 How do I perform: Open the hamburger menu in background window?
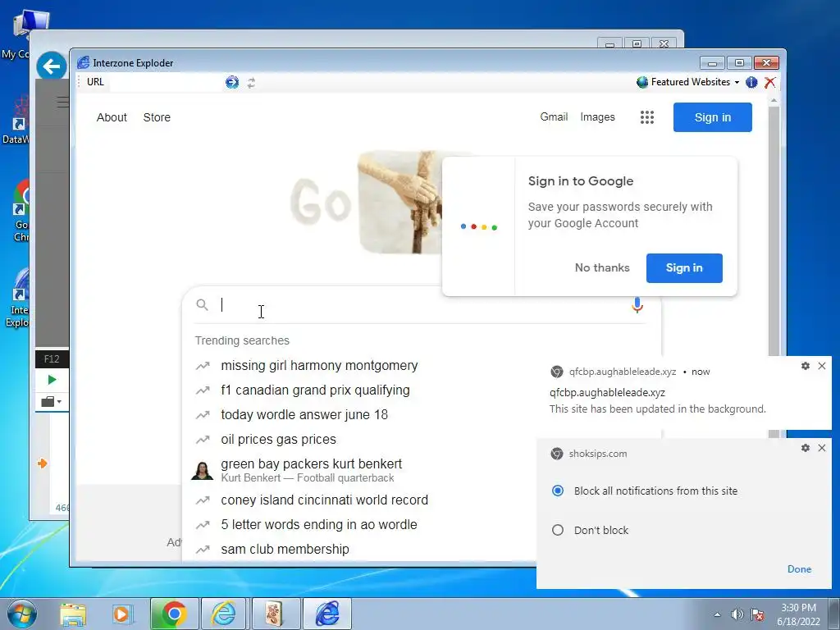click(x=62, y=102)
